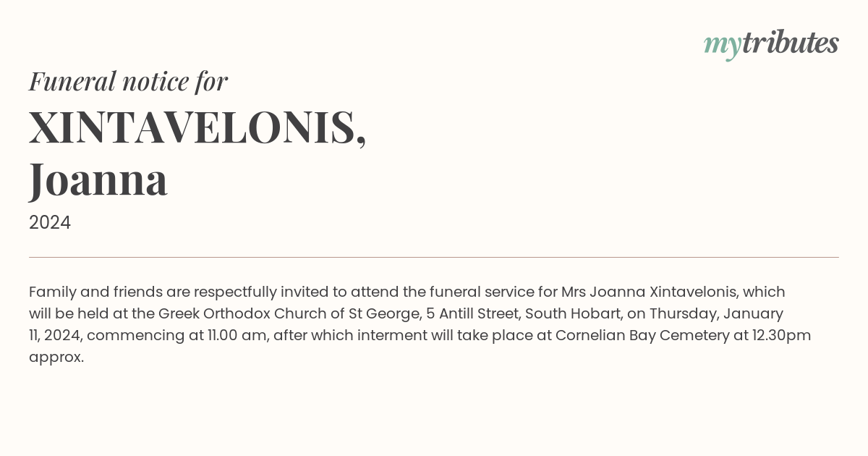
Task: Click the horizontal divider line
Action: (434, 257)
